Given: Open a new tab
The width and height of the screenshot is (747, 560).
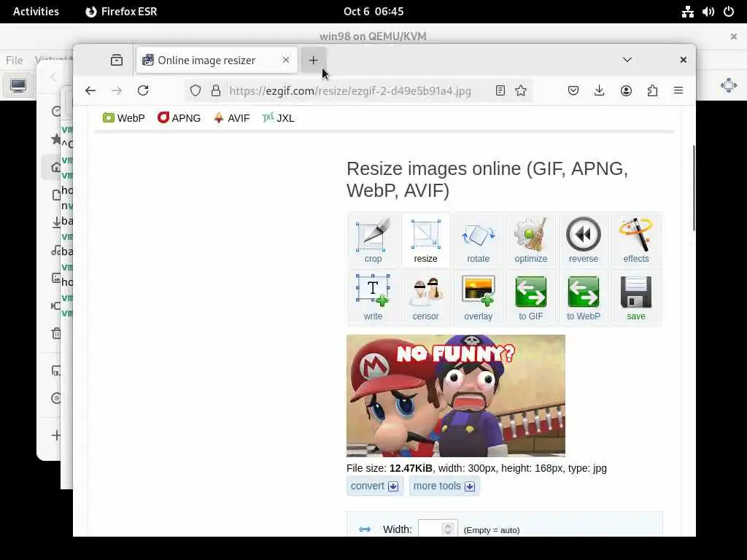Looking at the screenshot, I should tap(313, 60).
